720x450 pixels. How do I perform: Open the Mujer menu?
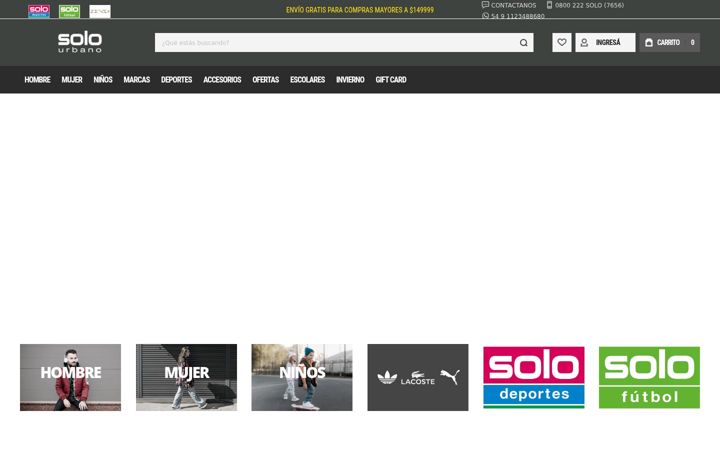72,79
